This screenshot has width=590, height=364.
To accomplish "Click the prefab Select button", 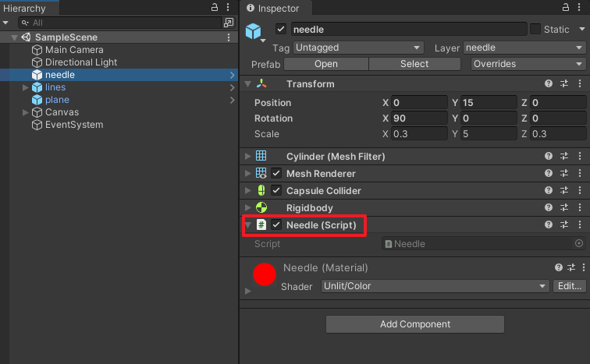I will click(414, 64).
